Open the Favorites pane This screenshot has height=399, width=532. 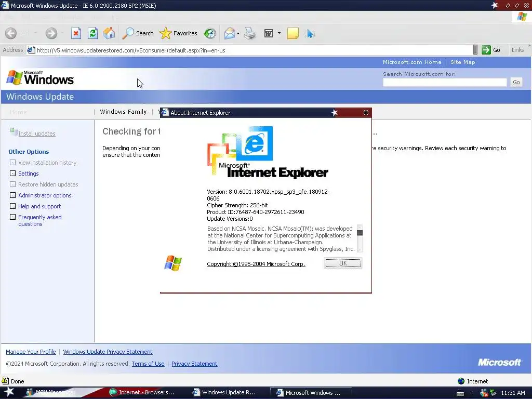point(179,33)
